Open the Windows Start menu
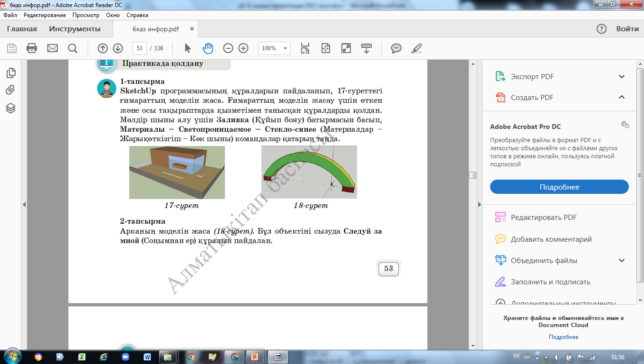This screenshot has height=364, width=644. coord(12,356)
